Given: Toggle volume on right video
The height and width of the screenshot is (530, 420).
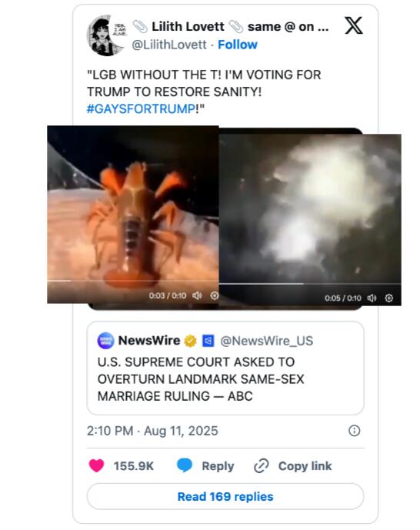Looking at the screenshot, I should [x=372, y=298].
